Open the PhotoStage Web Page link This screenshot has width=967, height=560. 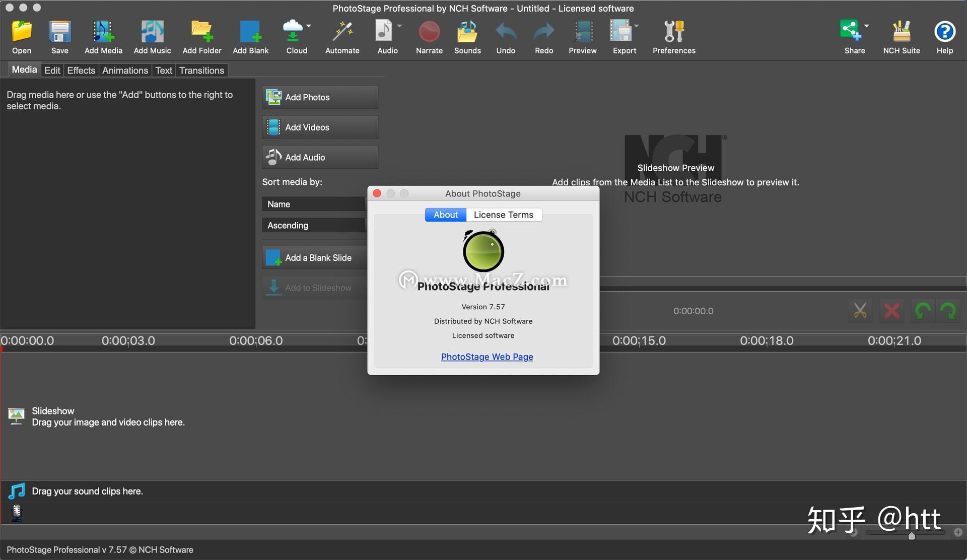point(487,357)
